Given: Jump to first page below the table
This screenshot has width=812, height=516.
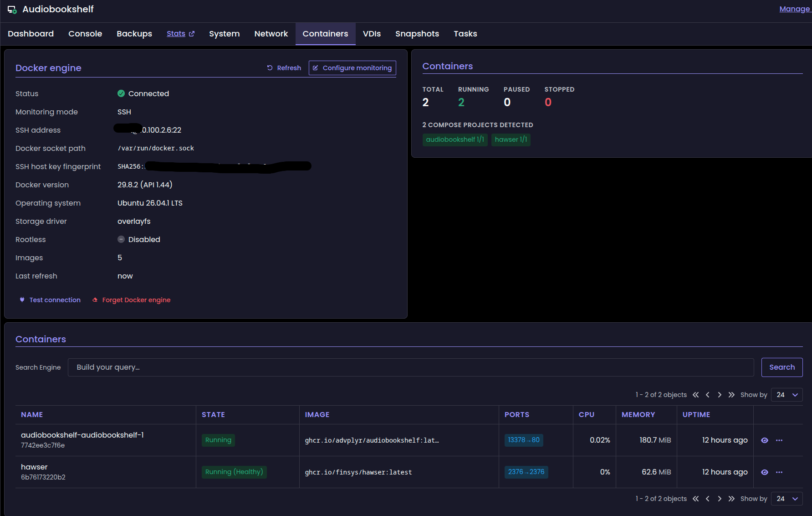Looking at the screenshot, I should [696, 499].
